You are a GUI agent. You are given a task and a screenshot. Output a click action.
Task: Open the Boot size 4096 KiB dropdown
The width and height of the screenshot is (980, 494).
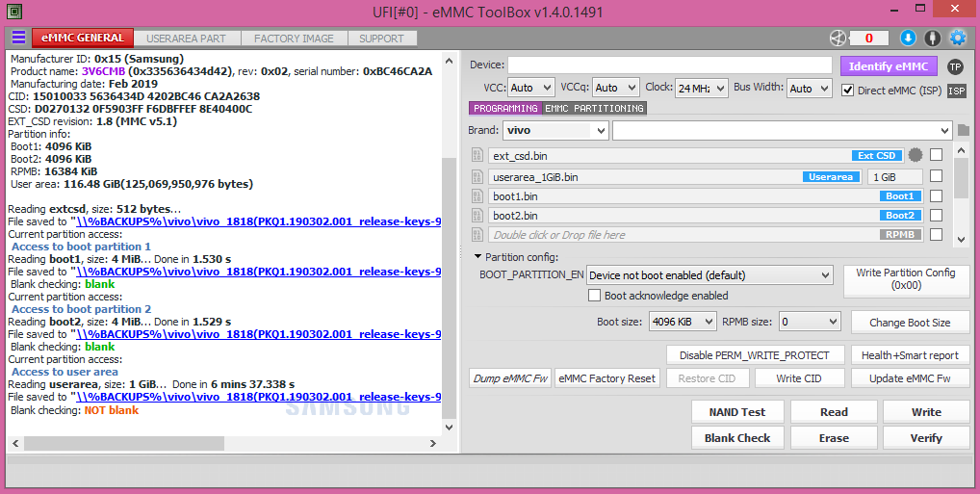click(683, 322)
